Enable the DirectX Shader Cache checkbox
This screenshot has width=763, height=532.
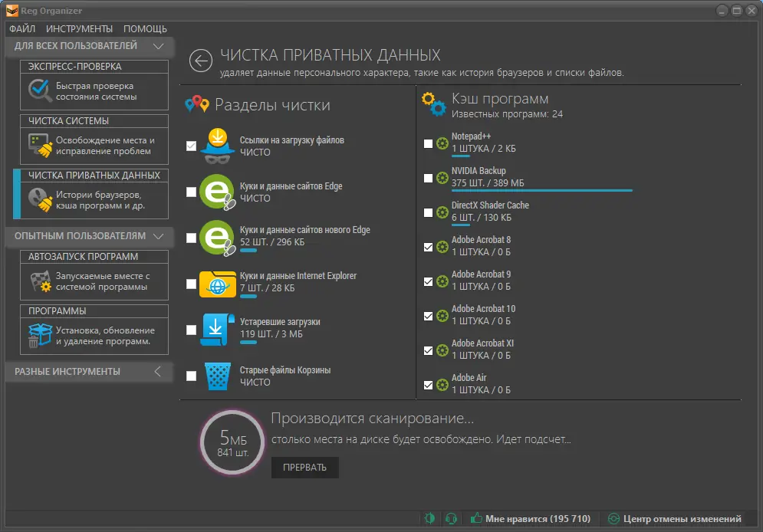click(x=428, y=212)
